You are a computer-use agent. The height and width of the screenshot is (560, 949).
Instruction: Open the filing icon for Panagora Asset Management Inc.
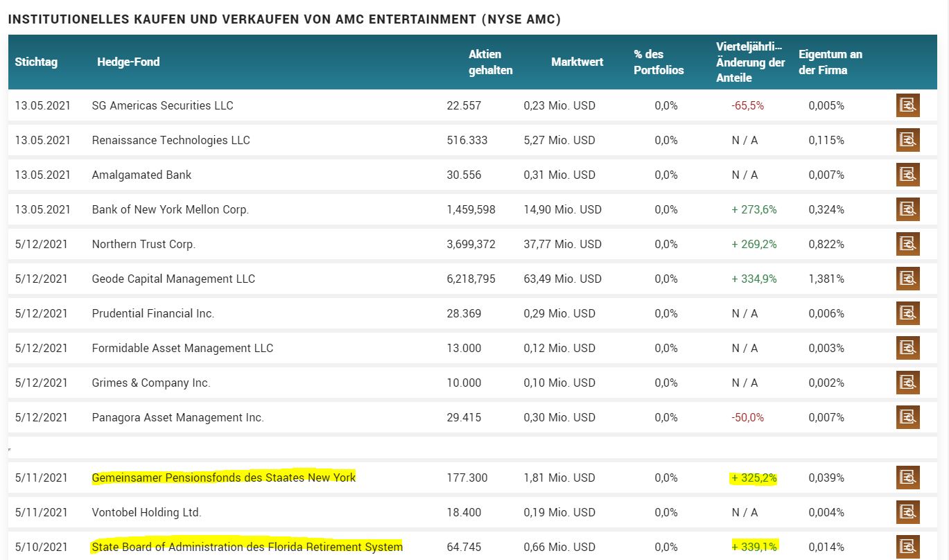[908, 417]
